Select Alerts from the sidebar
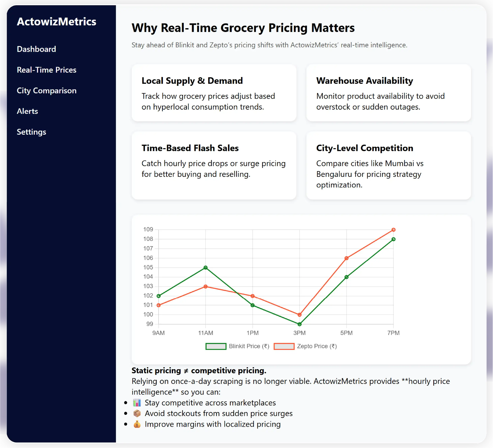Image resolution: width=493 pixels, height=448 pixels. (x=27, y=111)
